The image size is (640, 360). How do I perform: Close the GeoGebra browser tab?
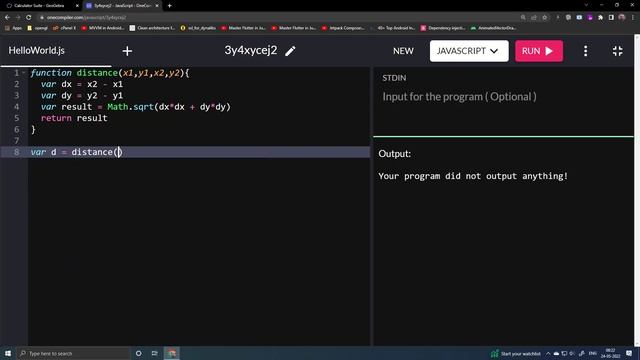77,6
